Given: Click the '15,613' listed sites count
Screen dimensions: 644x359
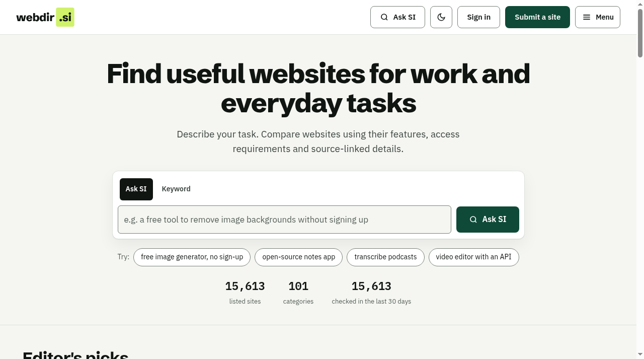Looking at the screenshot, I should [x=245, y=286].
